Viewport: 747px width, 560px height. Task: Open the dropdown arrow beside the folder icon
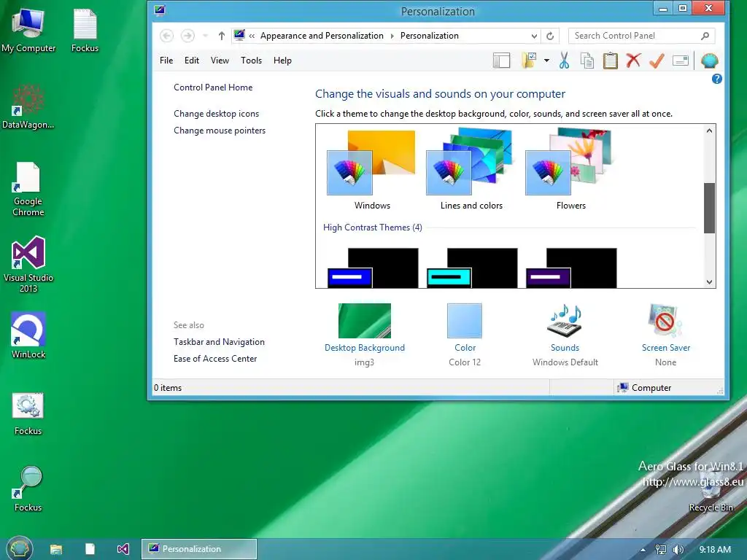(x=546, y=61)
